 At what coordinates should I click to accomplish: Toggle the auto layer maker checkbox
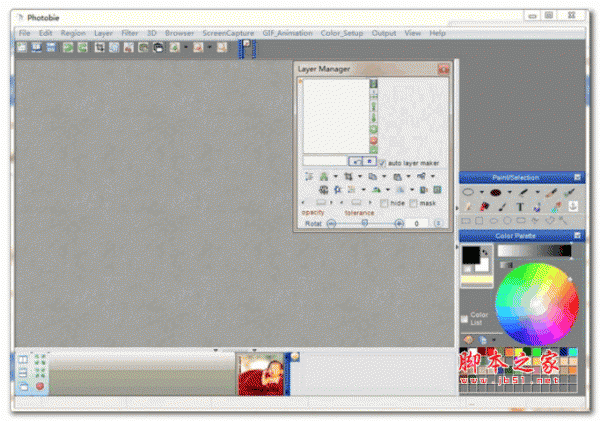point(382,163)
